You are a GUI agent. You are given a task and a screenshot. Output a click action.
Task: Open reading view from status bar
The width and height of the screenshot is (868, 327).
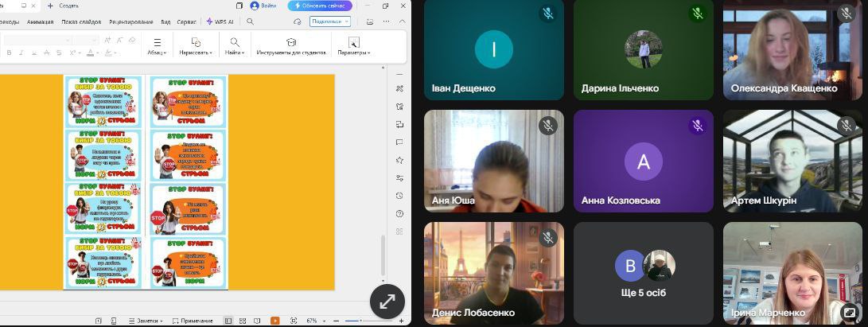click(256, 321)
